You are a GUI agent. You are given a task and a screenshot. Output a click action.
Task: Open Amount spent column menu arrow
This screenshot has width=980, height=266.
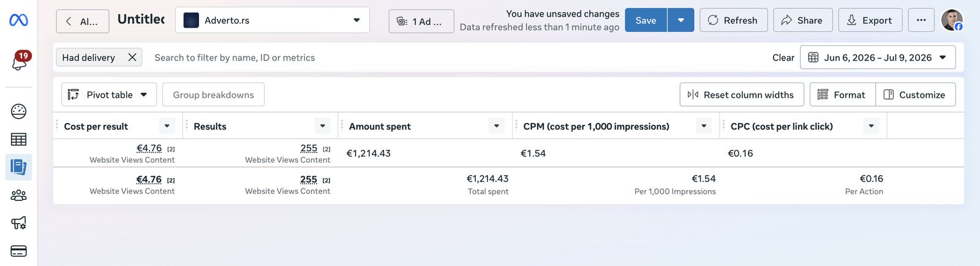point(497,126)
